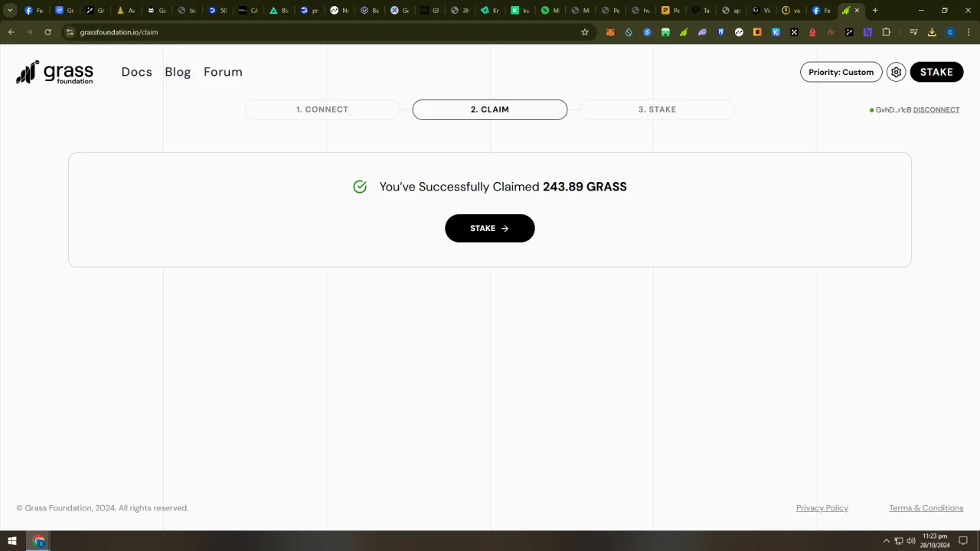Click the 243.89 GRASS amount
980x551 pixels.
tap(585, 187)
